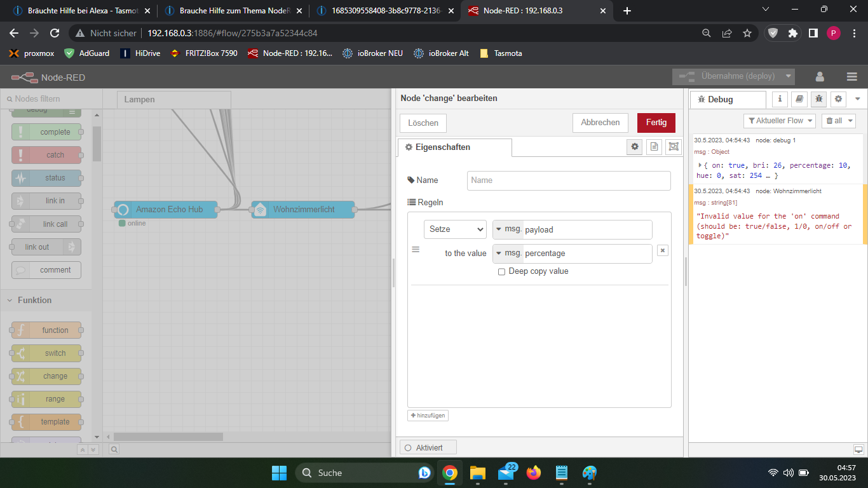Open the configuration nodes gear icon
The image size is (868, 488).
839,99
